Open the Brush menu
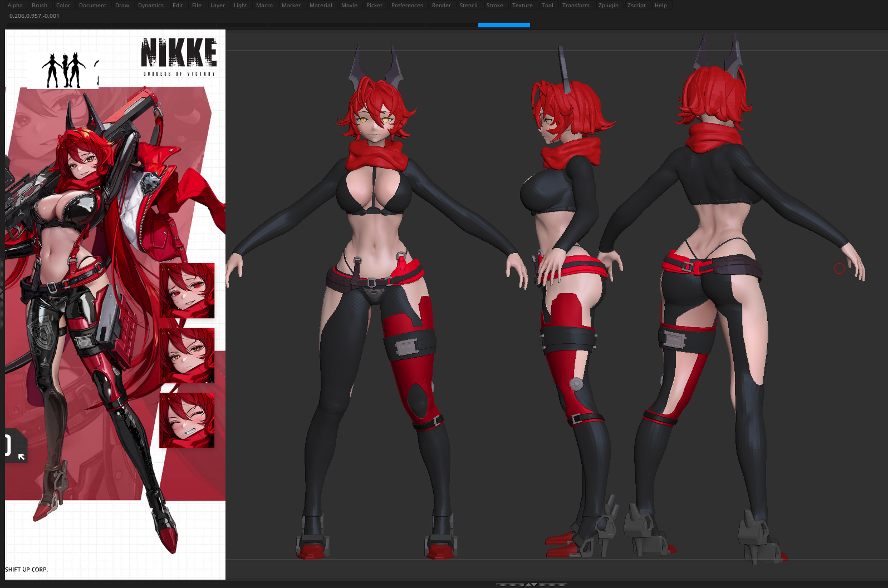Viewport: 888px width, 588px height. click(x=40, y=6)
